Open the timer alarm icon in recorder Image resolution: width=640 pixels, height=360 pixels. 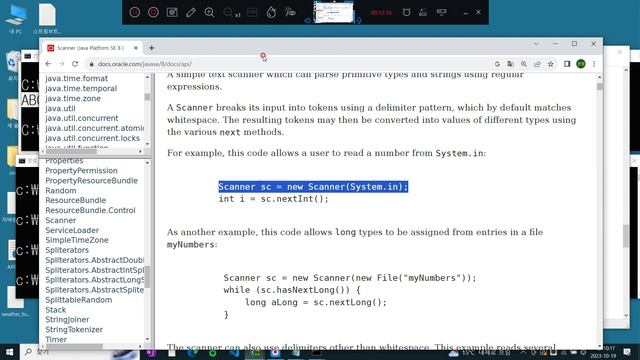[406, 12]
